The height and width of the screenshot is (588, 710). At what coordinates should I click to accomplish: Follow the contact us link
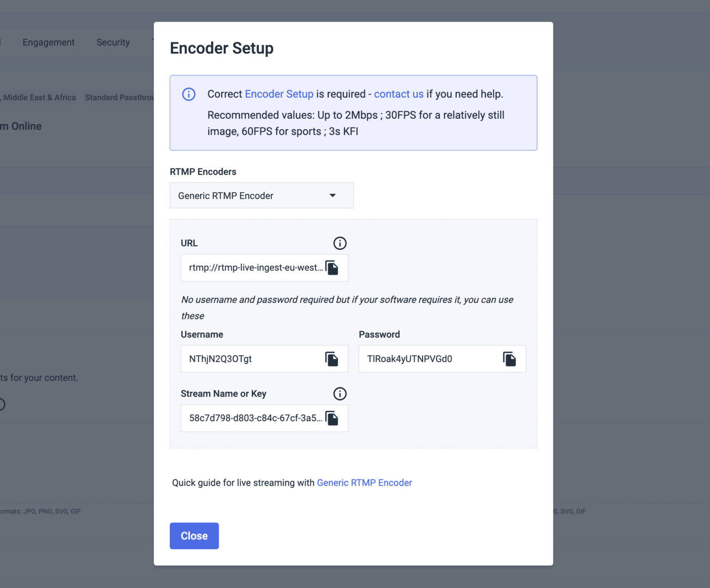click(398, 94)
